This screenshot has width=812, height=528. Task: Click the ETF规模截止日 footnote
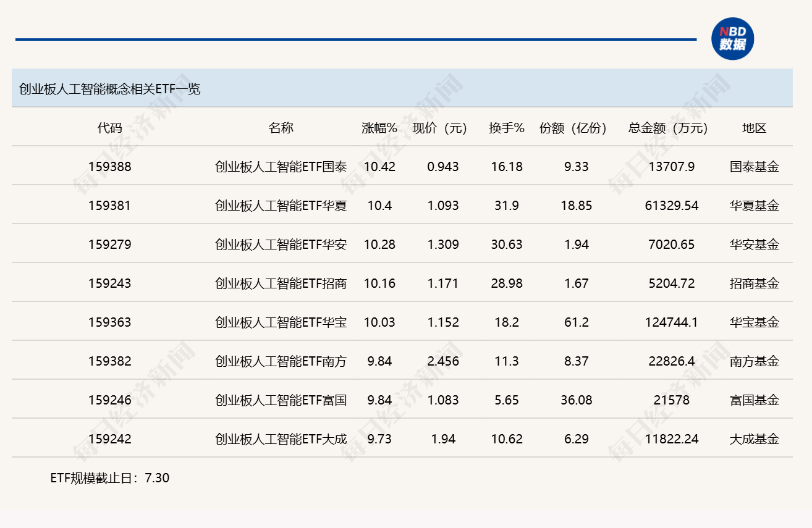click(110, 477)
